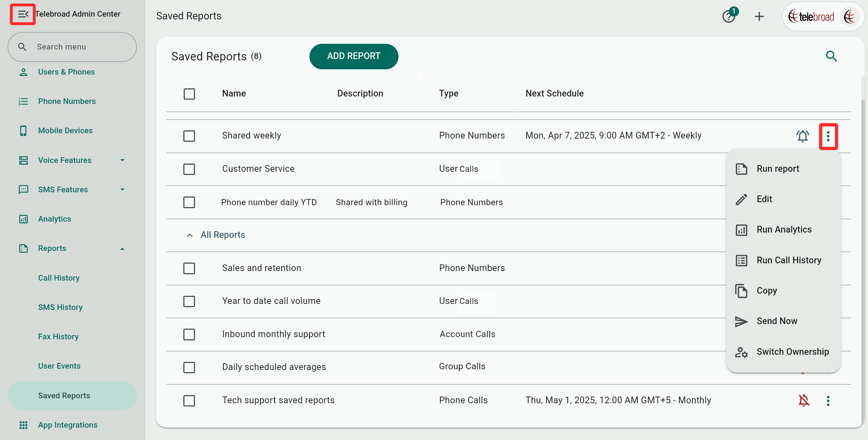Toggle the select-all checkbox in header

coord(189,94)
